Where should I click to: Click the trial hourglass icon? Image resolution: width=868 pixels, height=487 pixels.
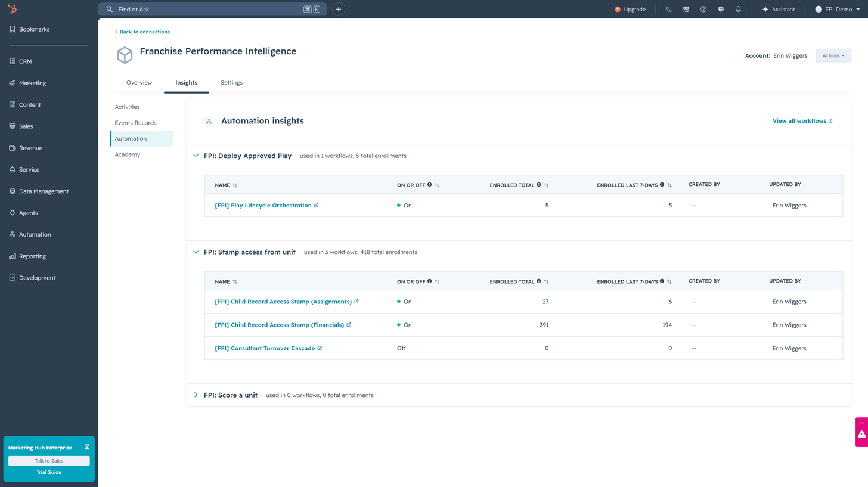coord(86,447)
